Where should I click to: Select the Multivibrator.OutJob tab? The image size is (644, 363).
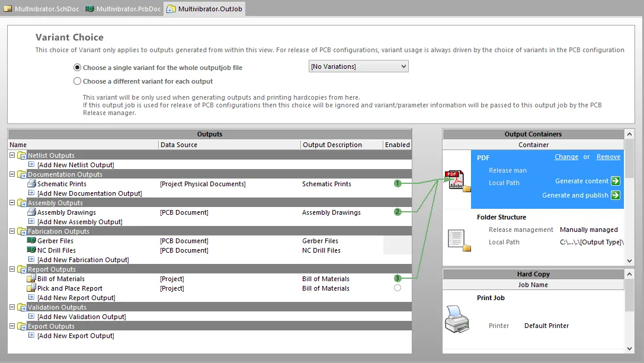(x=204, y=9)
